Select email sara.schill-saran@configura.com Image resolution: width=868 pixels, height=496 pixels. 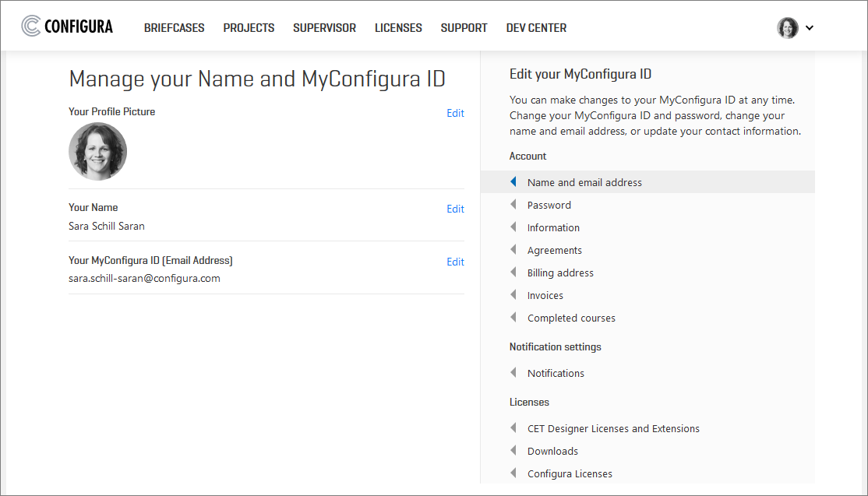point(144,279)
